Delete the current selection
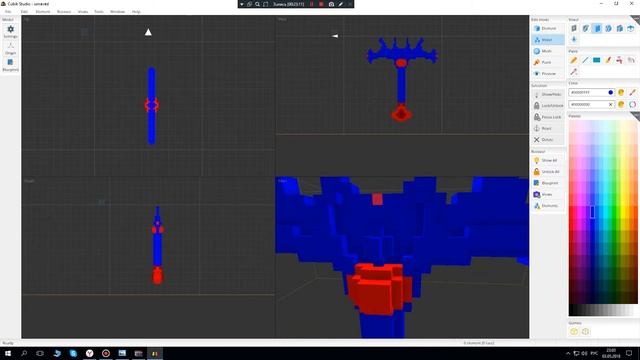The image size is (640, 360). 548,140
